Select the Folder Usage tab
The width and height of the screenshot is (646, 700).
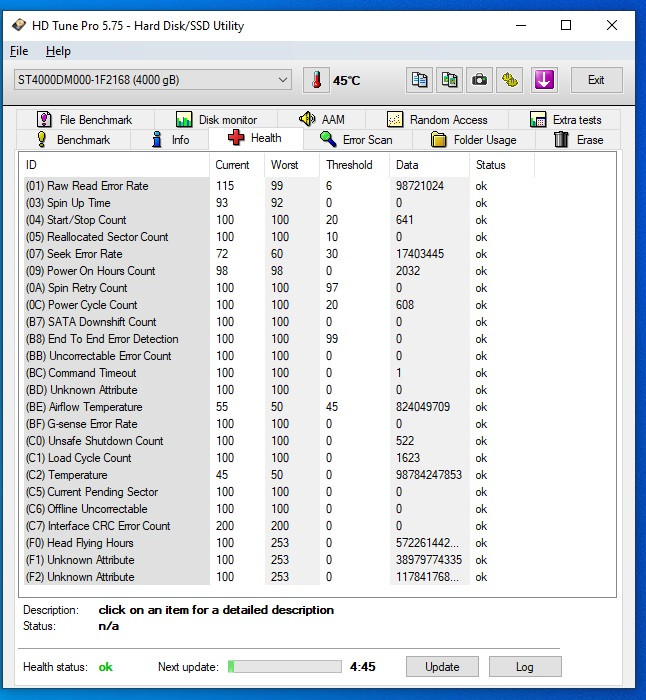[x=474, y=140]
